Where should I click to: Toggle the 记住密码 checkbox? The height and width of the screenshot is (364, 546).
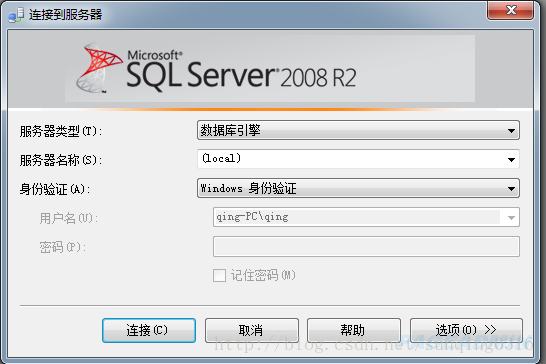[219, 275]
